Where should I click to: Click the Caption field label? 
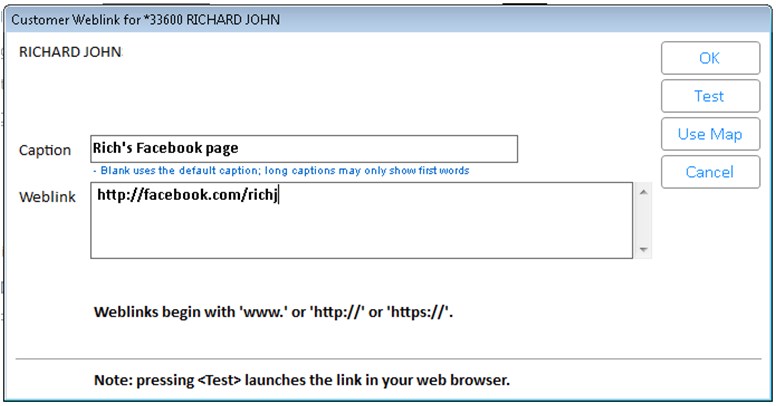point(45,150)
